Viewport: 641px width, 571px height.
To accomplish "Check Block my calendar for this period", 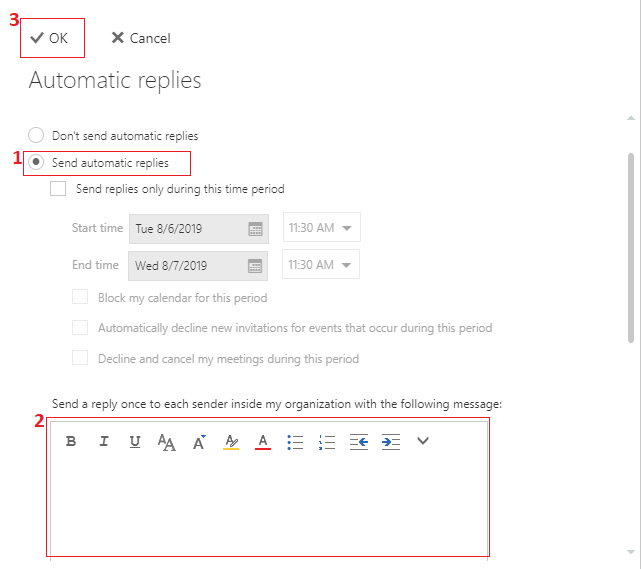I will 80,298.
